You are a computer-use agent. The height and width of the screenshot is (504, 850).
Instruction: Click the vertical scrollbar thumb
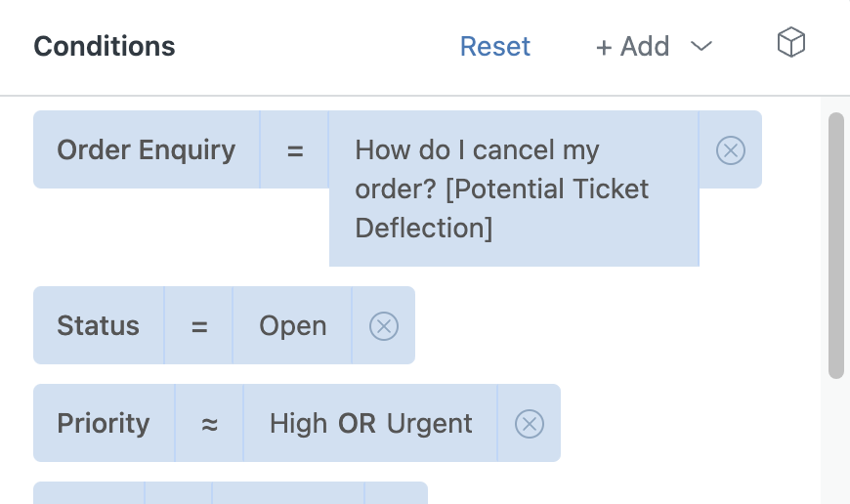pyautogui.click(x=836, y=245)
